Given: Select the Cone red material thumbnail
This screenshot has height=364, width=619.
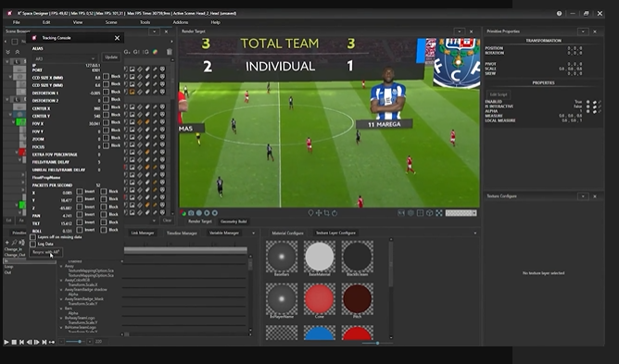Looking at the screenshot, I should coord(319,300).
